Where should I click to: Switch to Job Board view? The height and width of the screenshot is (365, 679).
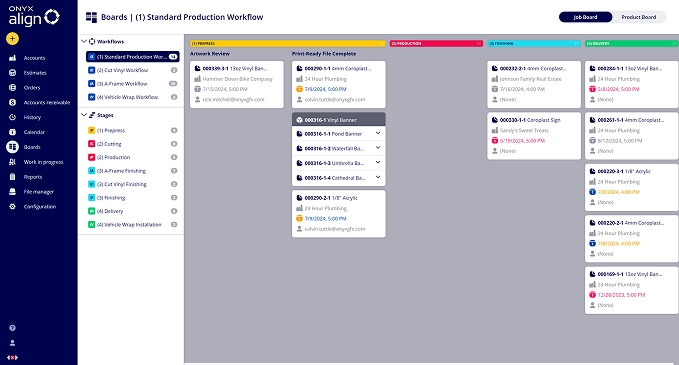click(x=585, y=17)
